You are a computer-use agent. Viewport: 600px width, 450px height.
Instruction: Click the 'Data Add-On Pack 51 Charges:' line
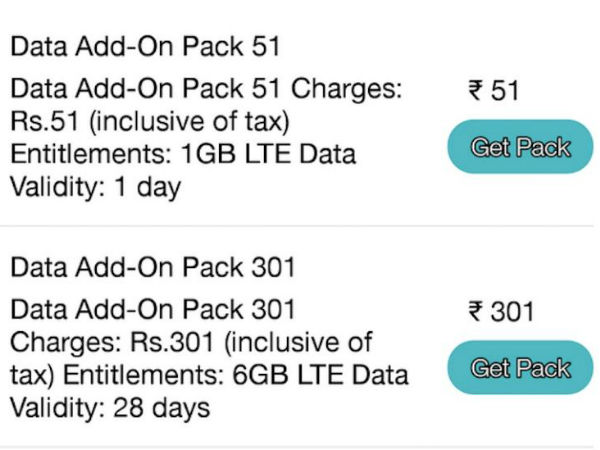206,89
